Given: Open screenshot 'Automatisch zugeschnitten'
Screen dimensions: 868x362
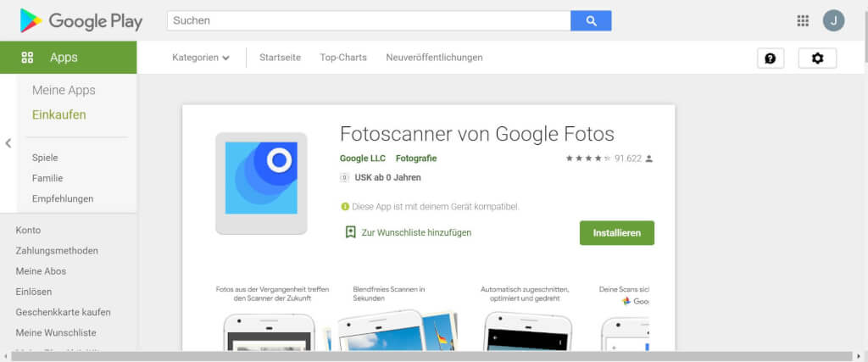Looking at the screenshot, I should [x=525, y=318].
